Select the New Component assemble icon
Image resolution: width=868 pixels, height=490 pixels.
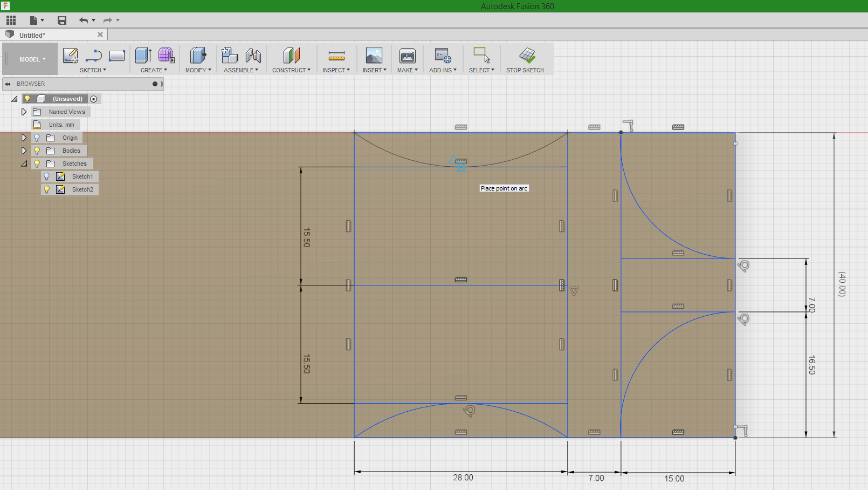click(230, 55)
